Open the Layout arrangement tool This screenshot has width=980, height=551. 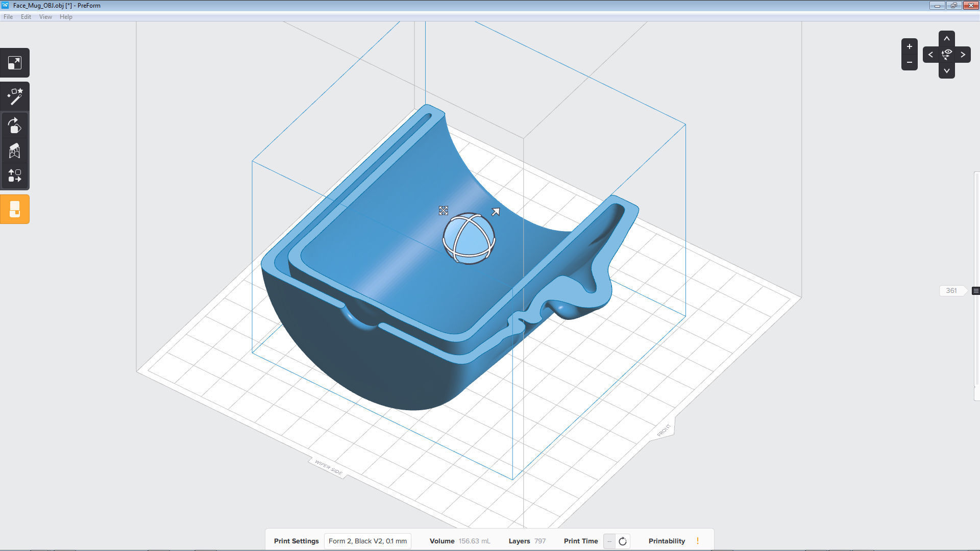[15, 176]
